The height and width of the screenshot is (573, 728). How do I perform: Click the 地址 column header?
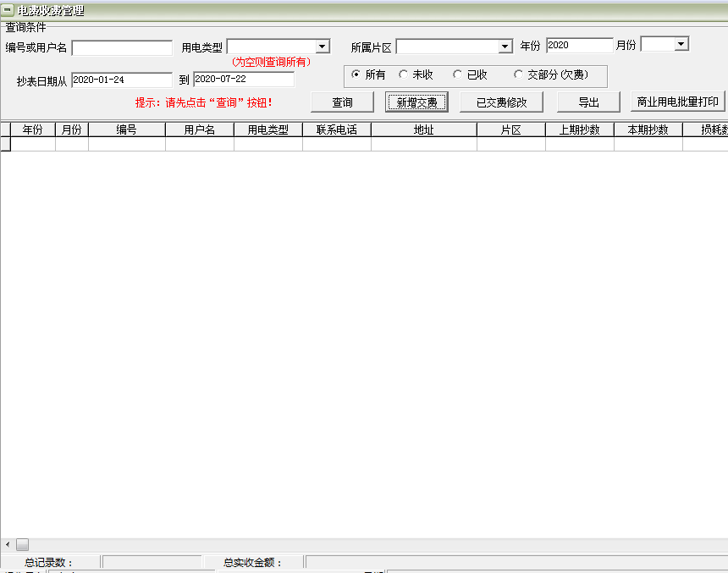423,129
